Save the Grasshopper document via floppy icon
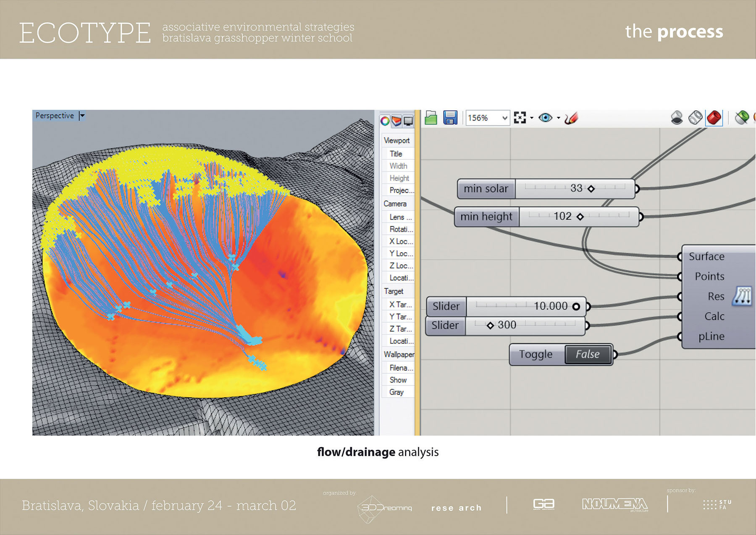Image resolution: width=756 pixels, height=535 pixels. 450,118
